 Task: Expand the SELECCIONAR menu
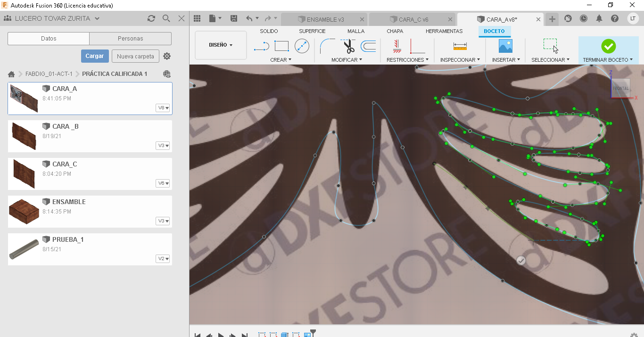550,60
